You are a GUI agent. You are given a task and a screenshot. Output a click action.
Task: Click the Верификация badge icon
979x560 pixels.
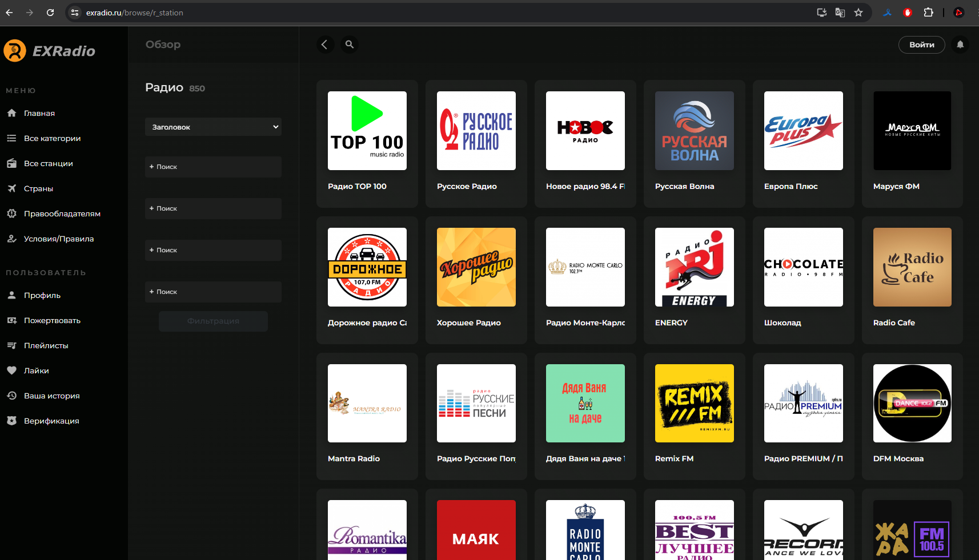[x=11, y=421]
